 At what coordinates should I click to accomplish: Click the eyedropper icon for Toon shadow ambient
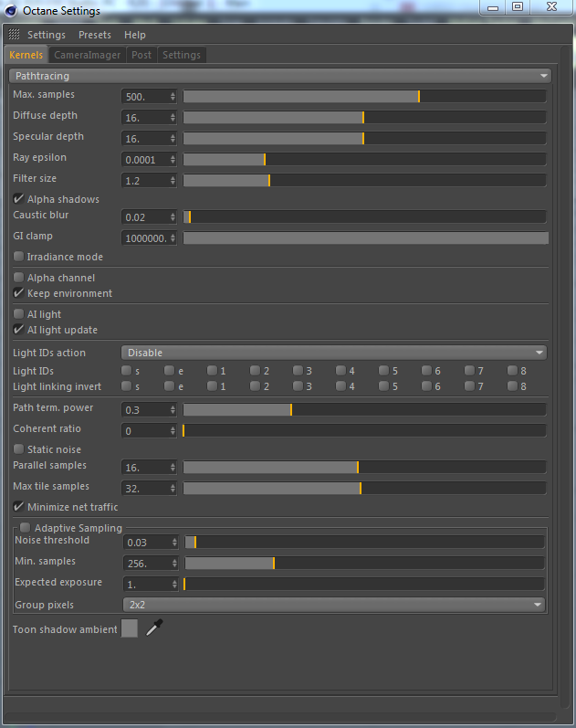[154, 628]
